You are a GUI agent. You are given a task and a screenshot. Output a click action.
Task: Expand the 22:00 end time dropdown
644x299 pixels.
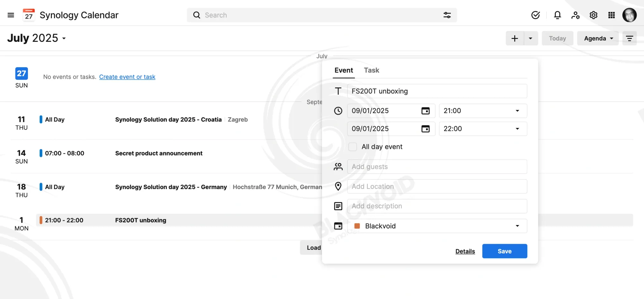(x=483, y=129)
